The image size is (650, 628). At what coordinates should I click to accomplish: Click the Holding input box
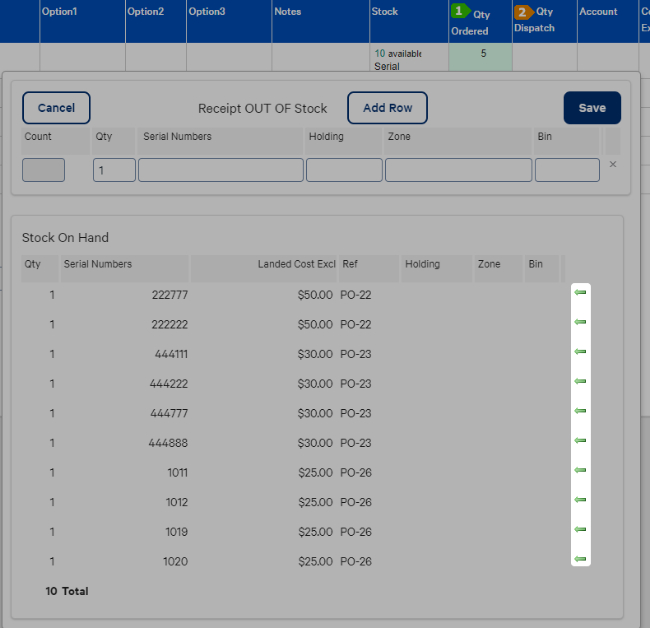pos(344,170)
